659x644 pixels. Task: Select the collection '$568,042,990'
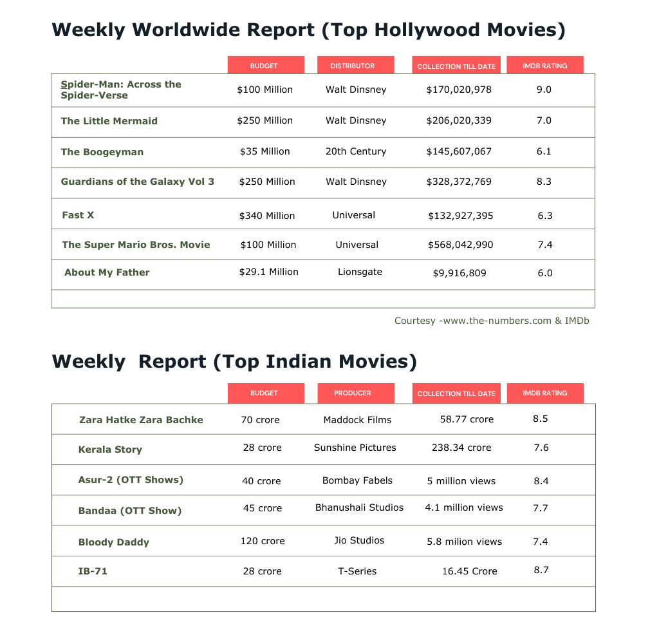click(x=461, y=245)
